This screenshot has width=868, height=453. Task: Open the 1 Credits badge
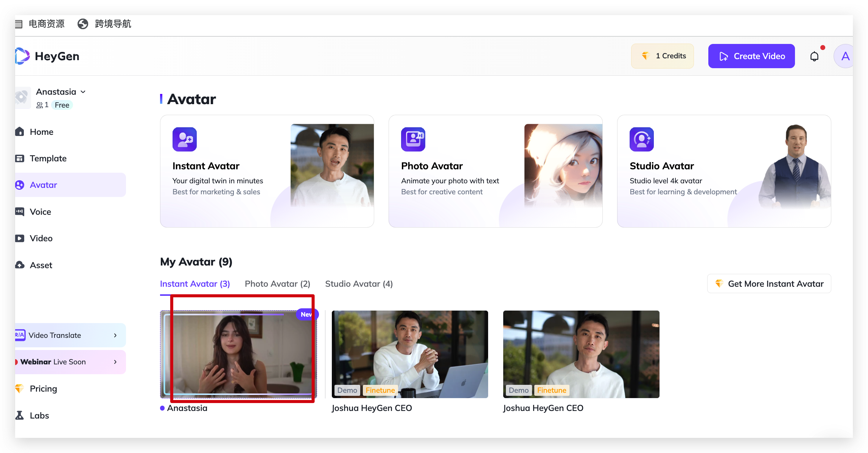point(662,56)
